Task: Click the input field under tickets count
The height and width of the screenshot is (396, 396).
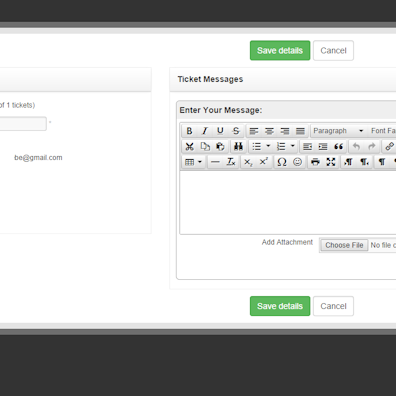Action: 23,124
